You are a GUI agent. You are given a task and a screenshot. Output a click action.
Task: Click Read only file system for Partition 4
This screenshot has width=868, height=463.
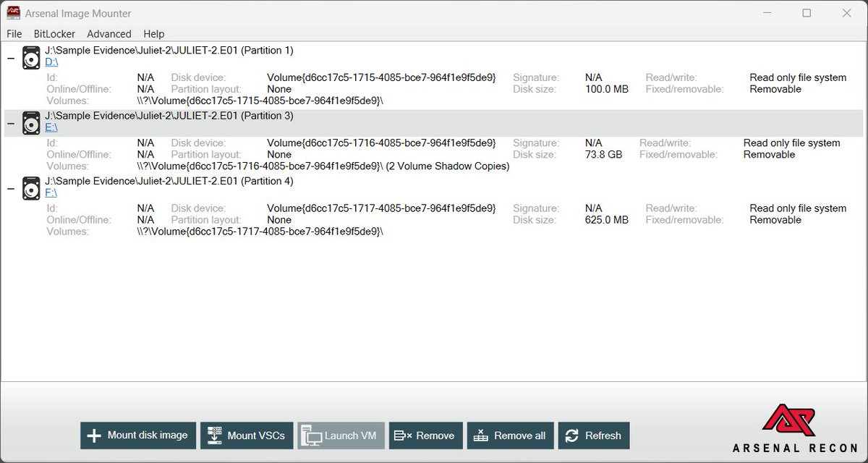(798, 208)
